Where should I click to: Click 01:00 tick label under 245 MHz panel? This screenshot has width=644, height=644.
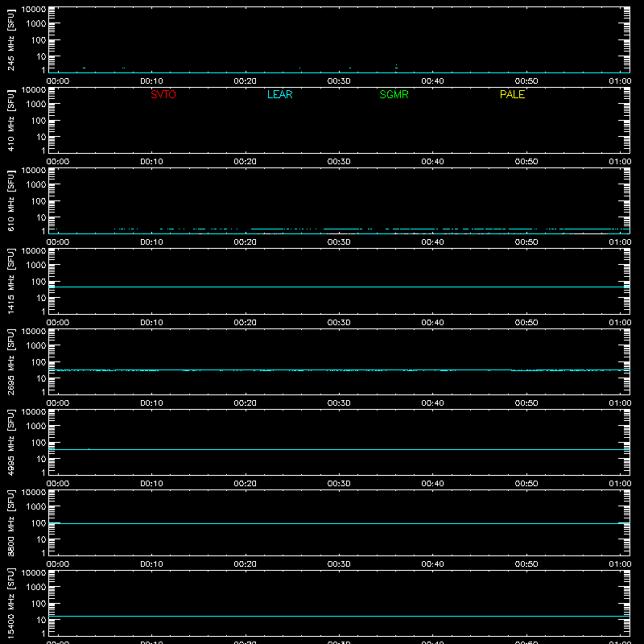620,81
